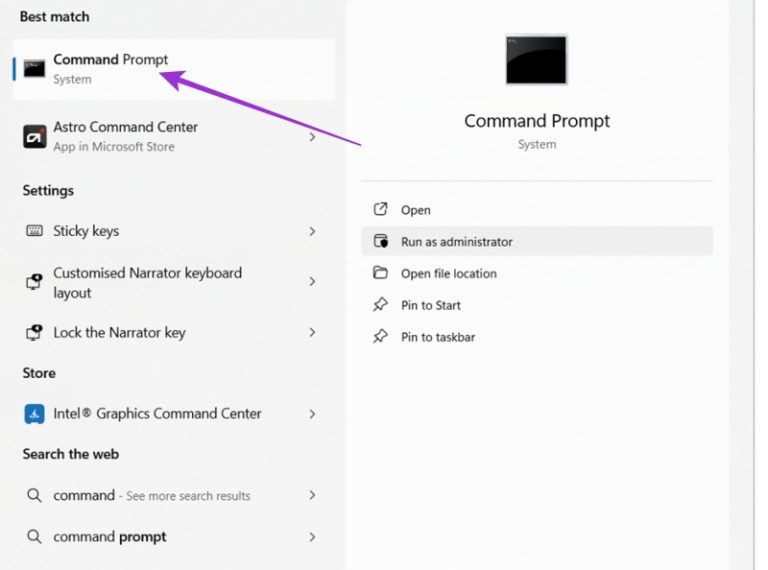Expand the Customised Narrator keyboard layout chevron
This screenshot has width=768, height=570.
click(x=312, y=282)
